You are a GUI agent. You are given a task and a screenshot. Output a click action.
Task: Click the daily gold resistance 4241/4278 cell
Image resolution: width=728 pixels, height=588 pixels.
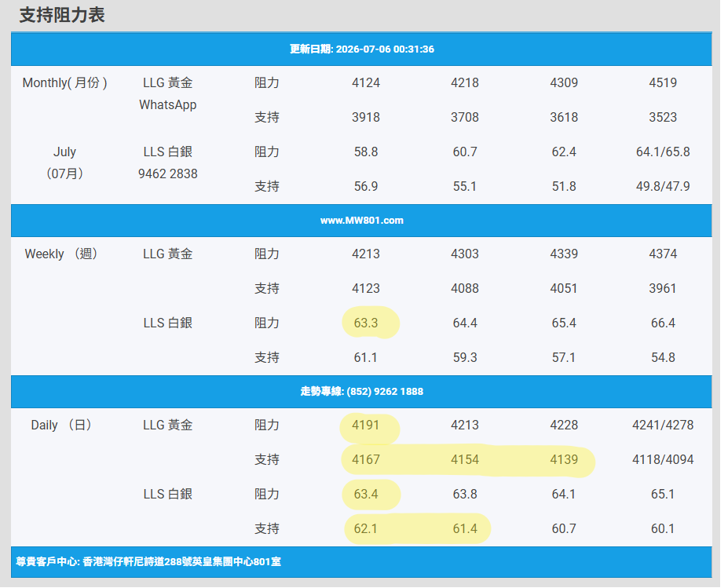pyautogui.click(x=663, y=425)
